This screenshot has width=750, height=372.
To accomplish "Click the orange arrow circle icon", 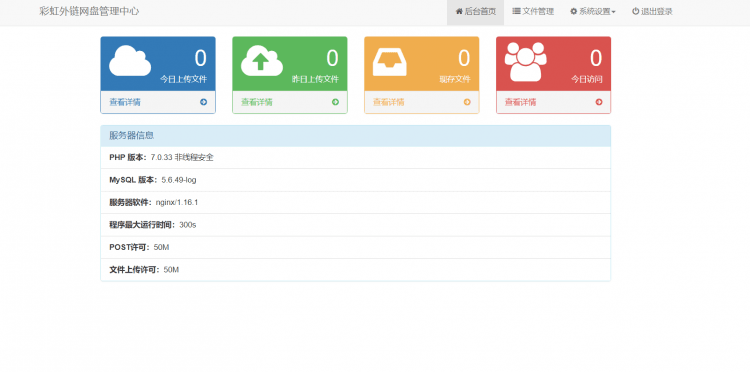I will [x=467, y=102].
